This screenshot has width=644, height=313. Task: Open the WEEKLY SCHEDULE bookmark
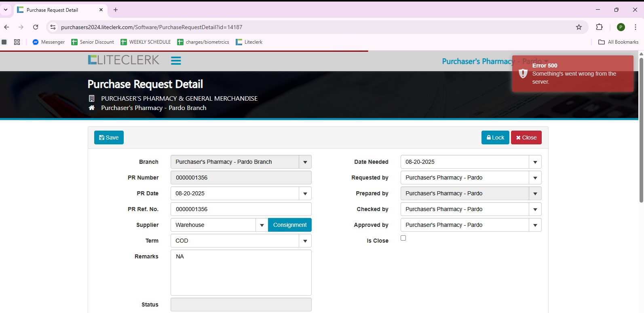(x=146, y=42)
